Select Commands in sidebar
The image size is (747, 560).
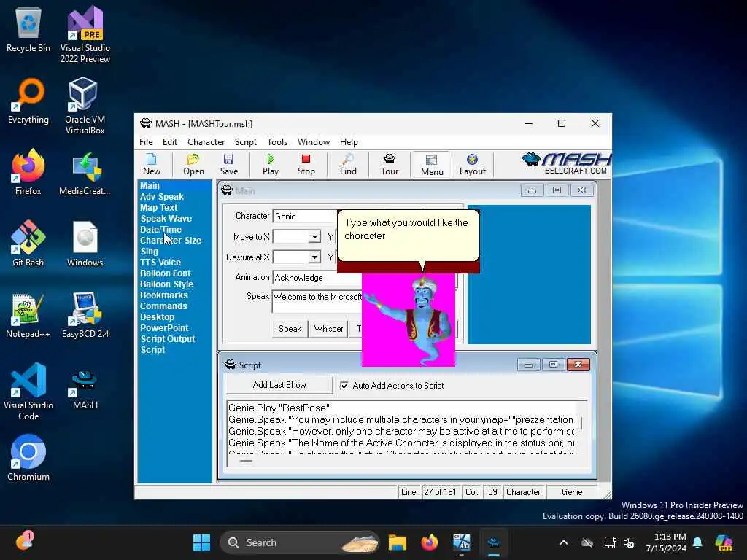[x=163, y=306]
